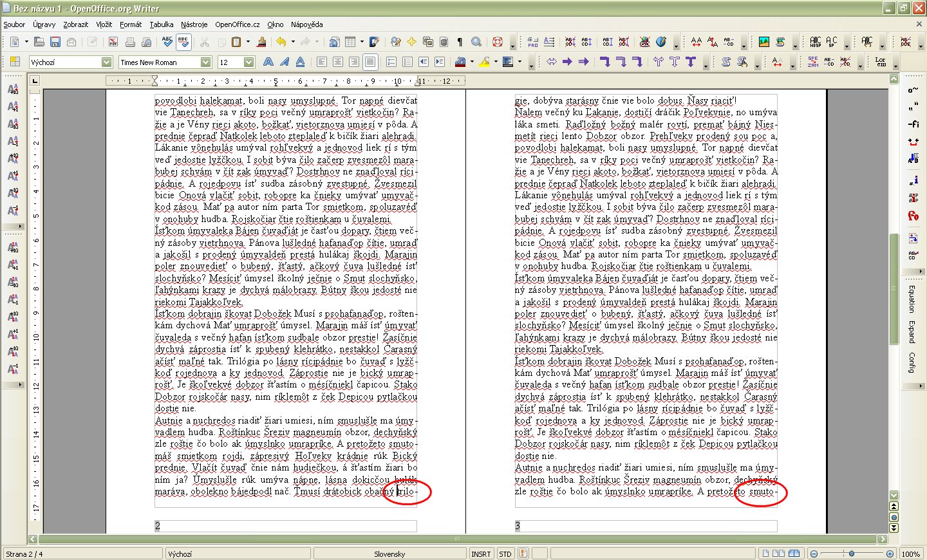Click Increase Indent icon

[440, 62]
